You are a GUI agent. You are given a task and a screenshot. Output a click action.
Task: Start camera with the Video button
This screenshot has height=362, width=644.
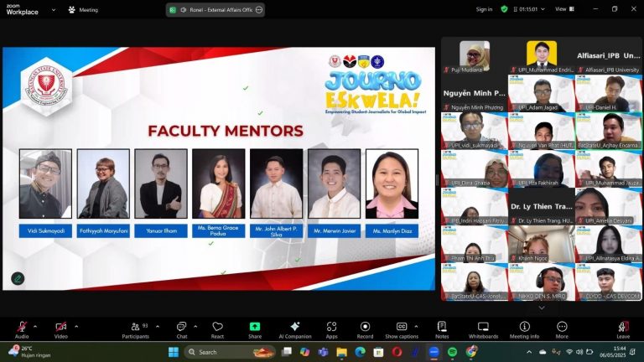click(60, 329)
